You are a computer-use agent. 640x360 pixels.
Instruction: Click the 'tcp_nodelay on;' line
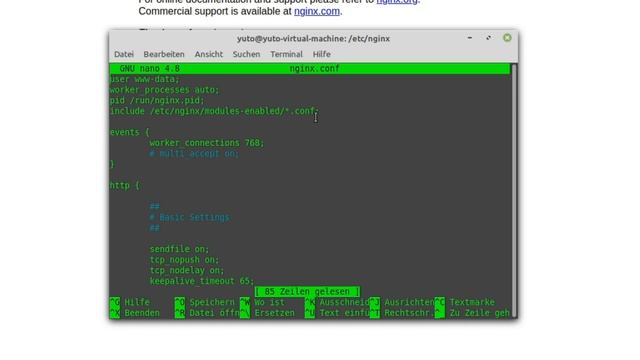[x=187, y=270]
